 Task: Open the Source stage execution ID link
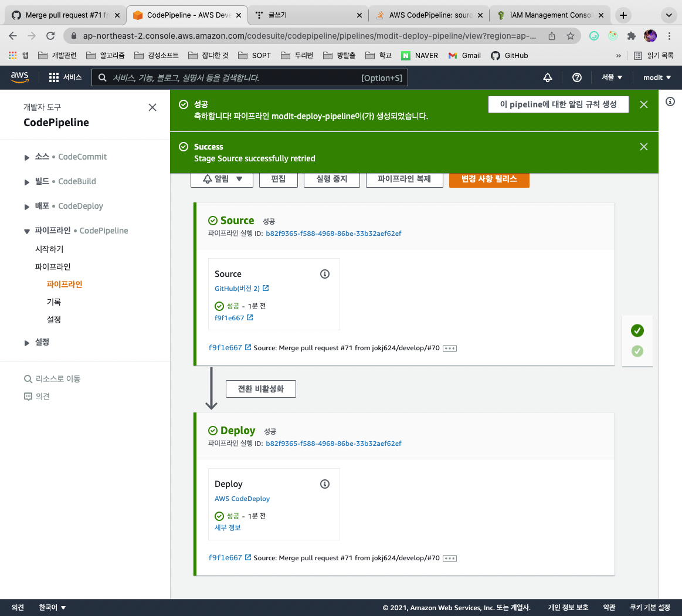pos(334,233)
